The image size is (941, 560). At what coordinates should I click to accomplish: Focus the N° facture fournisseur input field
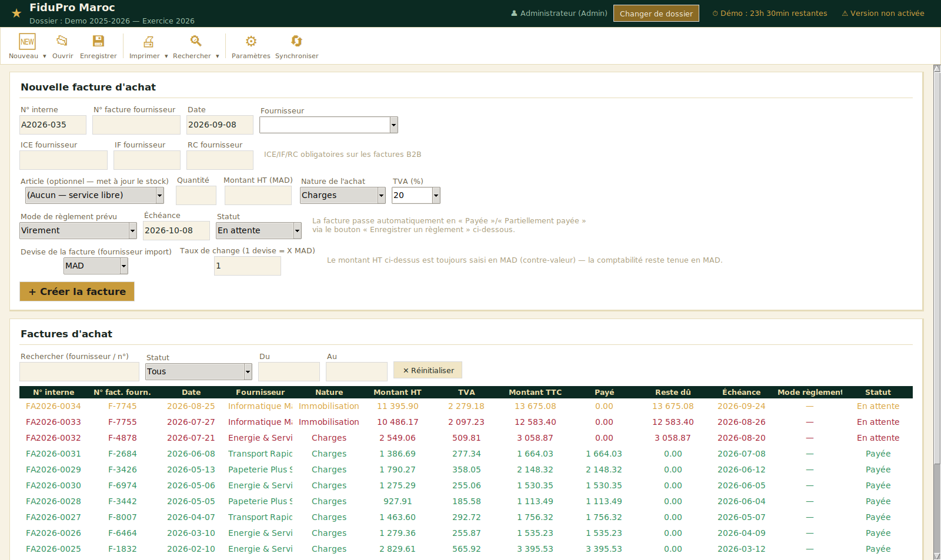click(x=136, y=125)
